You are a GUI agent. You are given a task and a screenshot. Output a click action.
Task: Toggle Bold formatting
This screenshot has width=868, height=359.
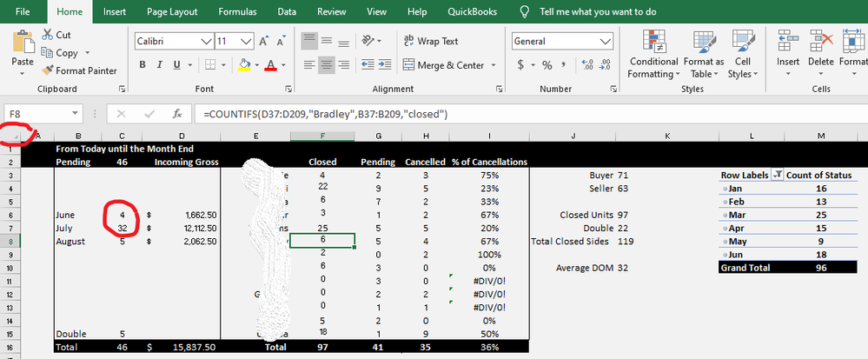coord(142,65)
